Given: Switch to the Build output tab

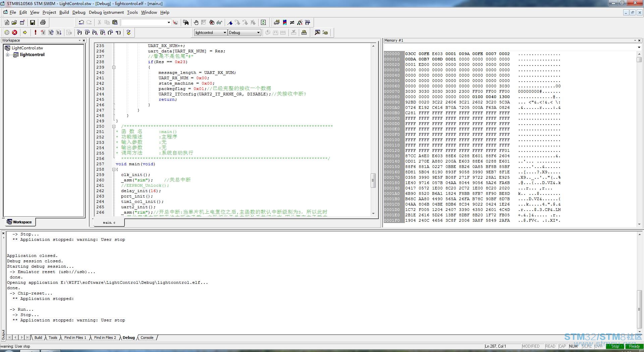Looking at the screenshot, I should point(38,338).
